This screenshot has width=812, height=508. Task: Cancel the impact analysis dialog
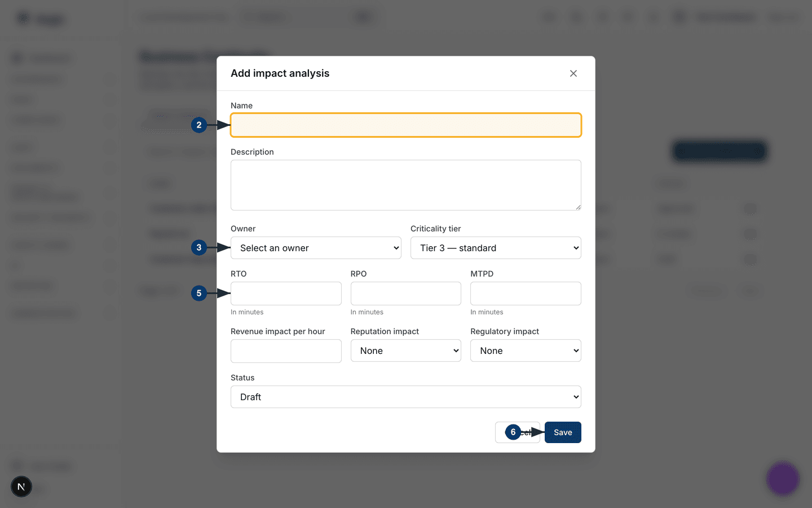pos(518,432)
